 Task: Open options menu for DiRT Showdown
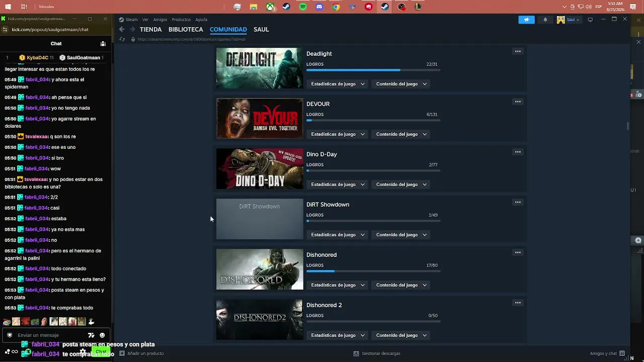coord(517,202)
